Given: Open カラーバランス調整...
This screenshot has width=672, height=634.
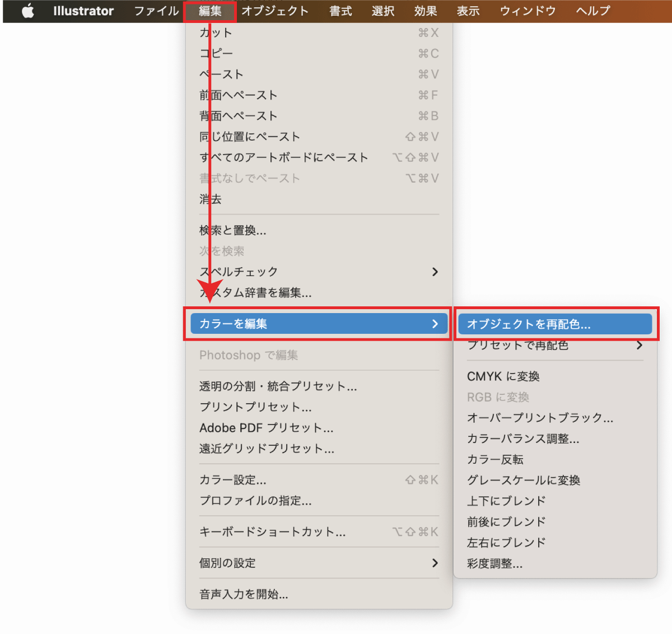Looking at the screenshot, I should coord(555,439).
